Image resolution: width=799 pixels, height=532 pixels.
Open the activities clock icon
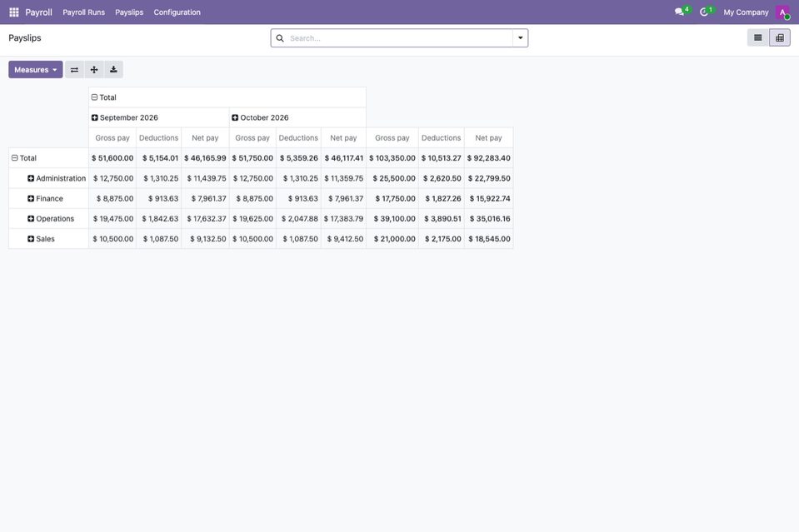pyautogui.click(x=704, y=12)
